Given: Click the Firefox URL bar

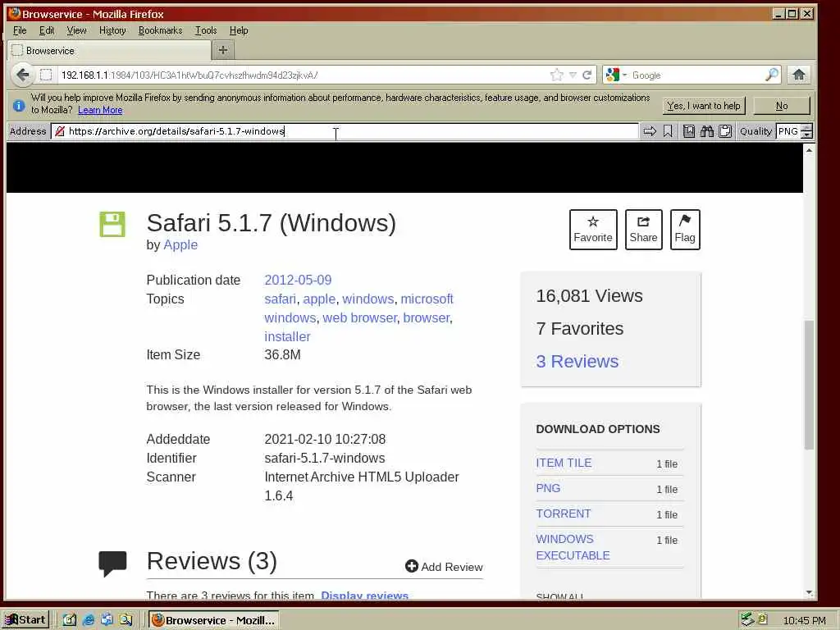Looking at the screenshot, I should point(303,75).
